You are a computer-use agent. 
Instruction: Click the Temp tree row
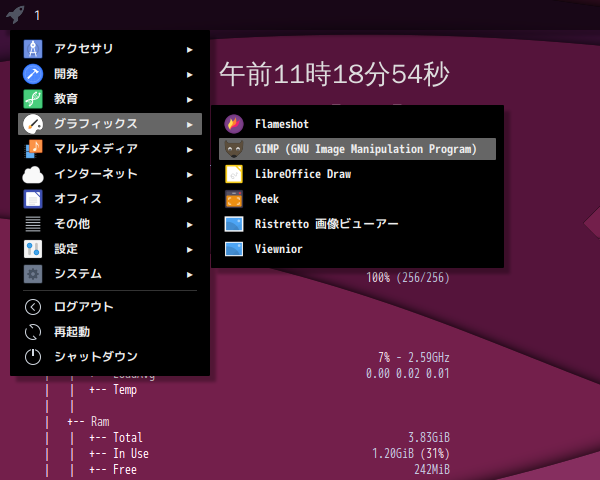click(x=113, y=390)
